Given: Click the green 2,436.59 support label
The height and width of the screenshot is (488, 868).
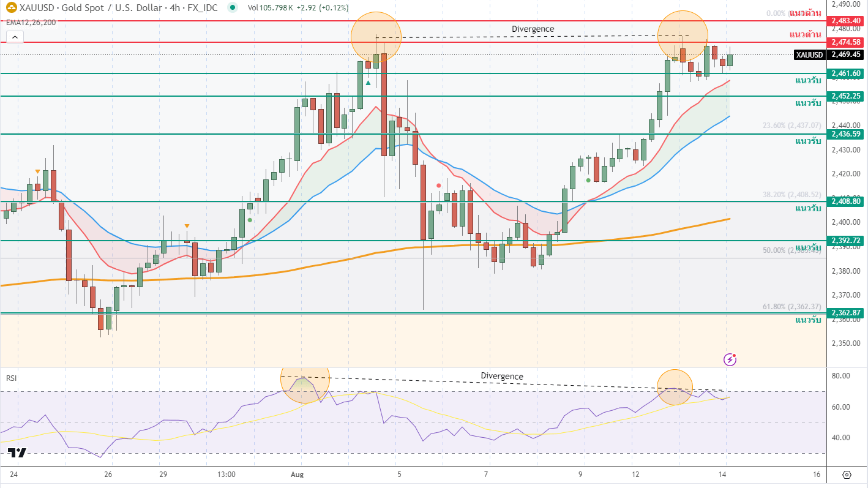Looking at the screenshot, I should point(846,134).
